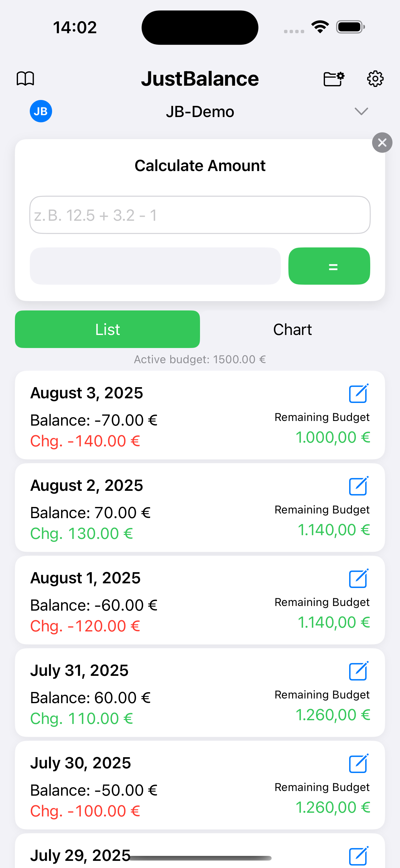Viewport: 400px width, 868px height.
Task: Tap the August 3 remaining budget amount
Action: [x=333, y=437]
